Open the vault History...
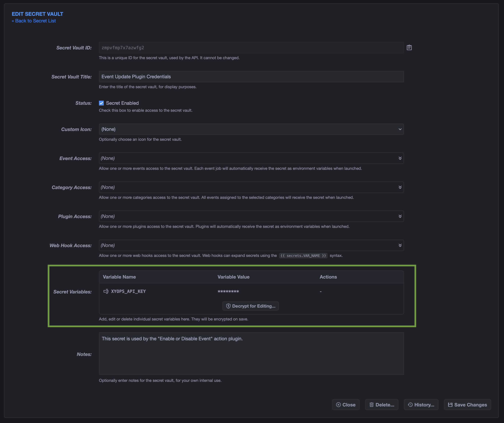504x423 pixels. tap(421, 405)
